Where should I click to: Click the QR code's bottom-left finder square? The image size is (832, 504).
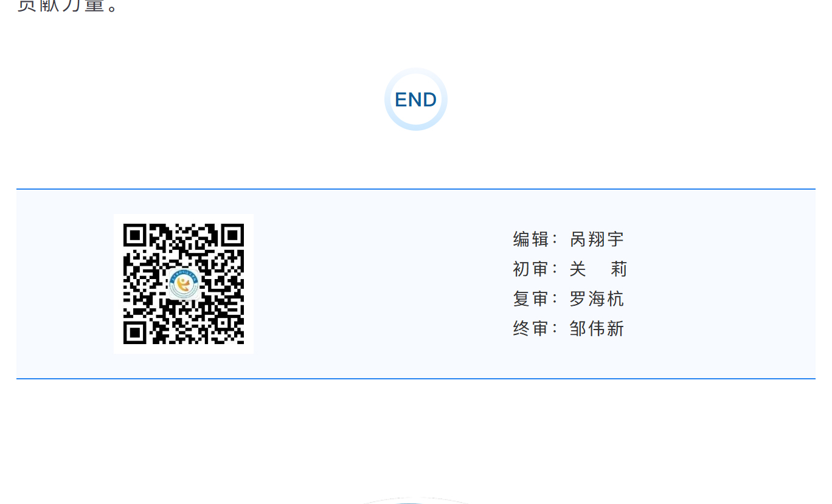(135, 333)
